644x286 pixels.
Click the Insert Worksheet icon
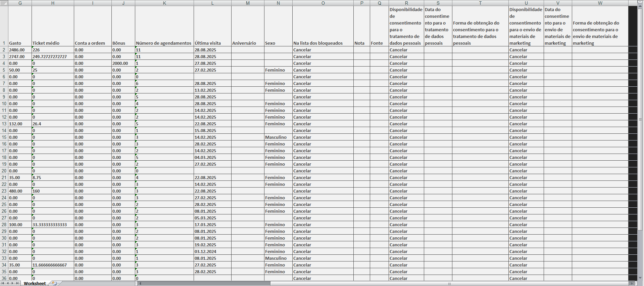tap(54, 283)
